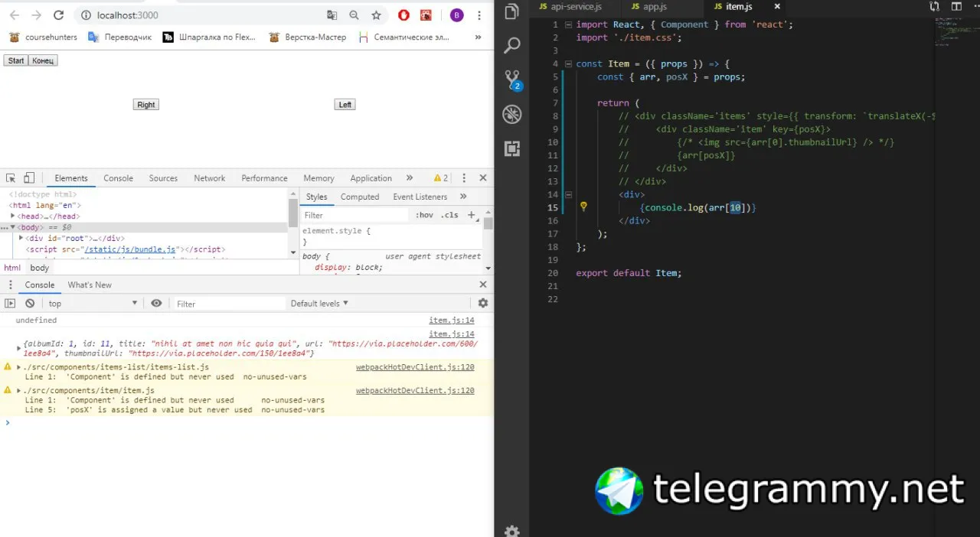Screen dimensions: 980x537
Task: Click the Start button on page
Action: [x=16, y=60]
